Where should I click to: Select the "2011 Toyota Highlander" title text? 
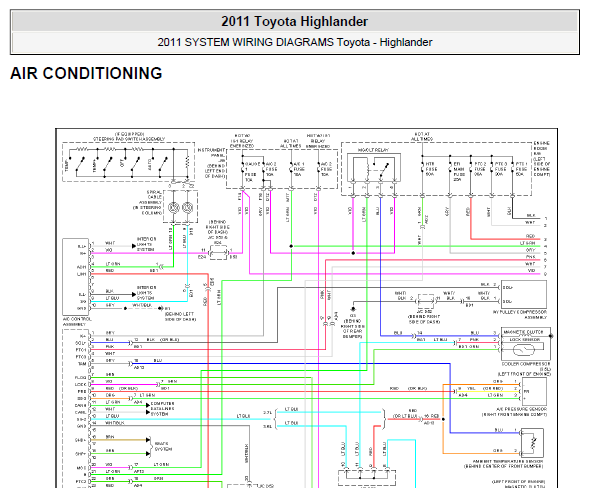pos(294,22)
